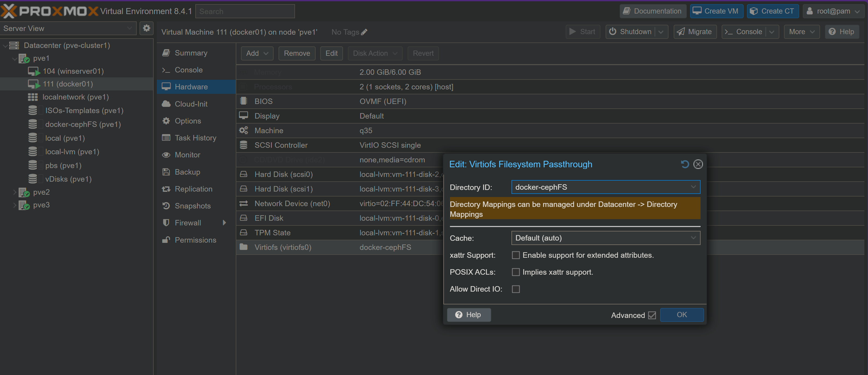Screen dimensions: 868x375
Task: Click the pve2 node icon
Action: pyautogui.click(x=24, y=192)
